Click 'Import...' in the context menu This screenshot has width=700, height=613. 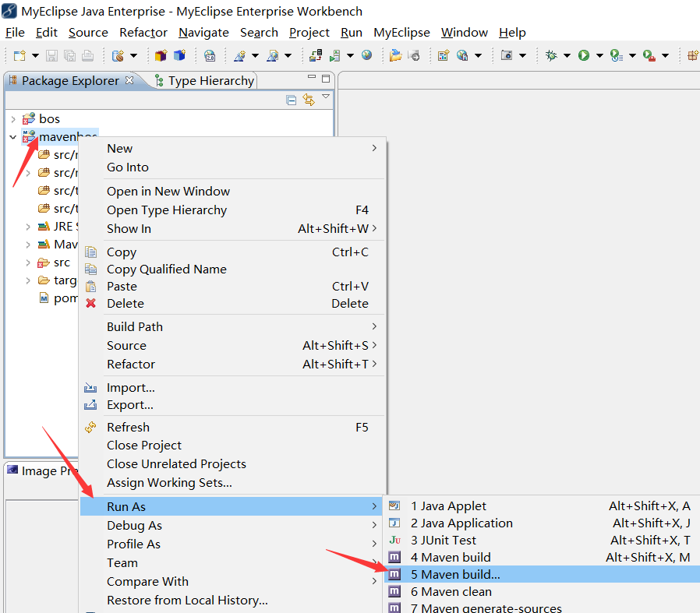pos(232,388)
